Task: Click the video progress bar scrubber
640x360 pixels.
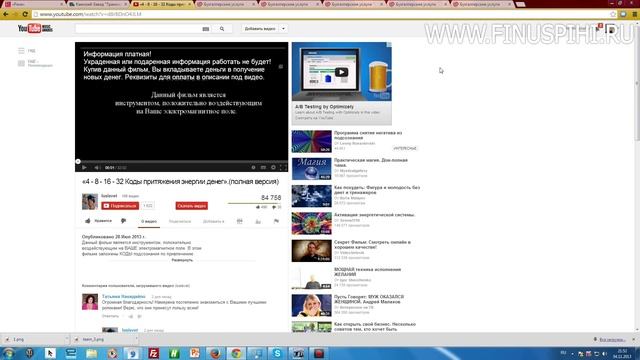Action: [78, 162]
